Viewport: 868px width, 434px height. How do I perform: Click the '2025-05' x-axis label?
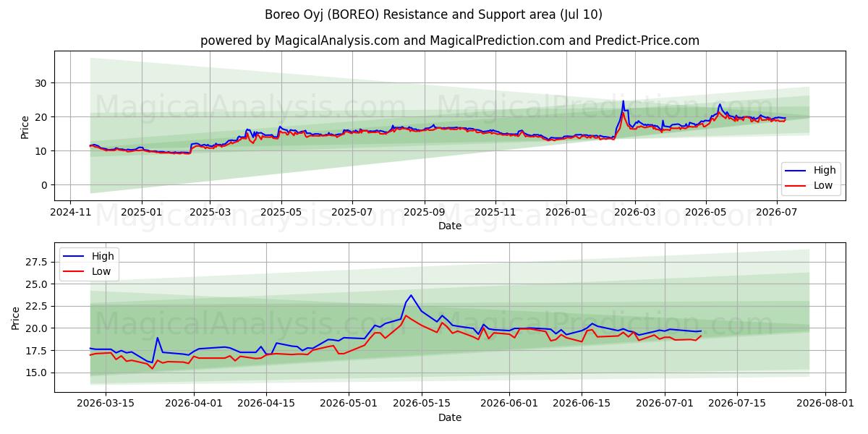[x=281, y=213]
